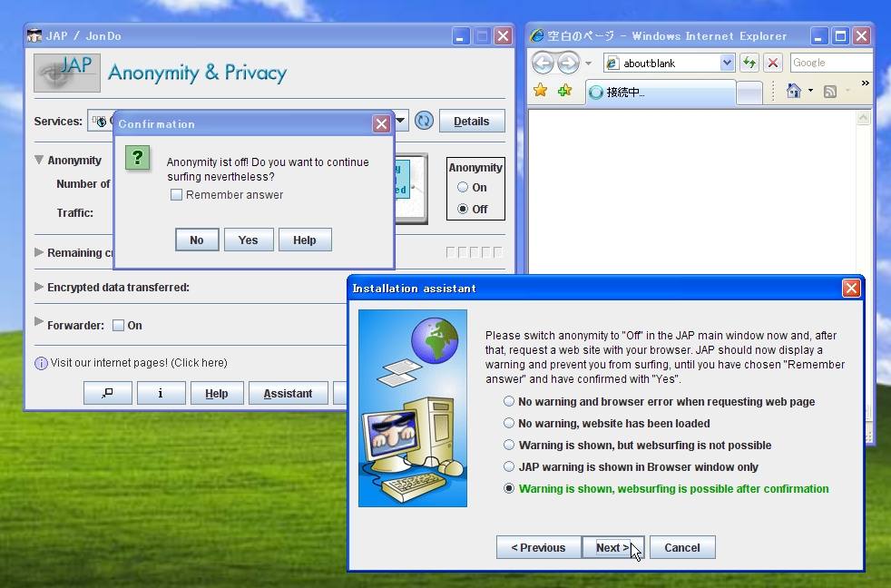Click 'No' in the Confirmation dialog
Image resolution: width=891 pixels, height=588 pixels.
197,240
